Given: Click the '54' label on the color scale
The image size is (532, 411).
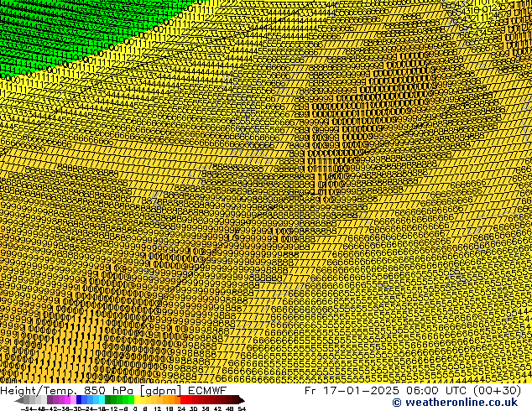Looking at the screenshot, I should click(242, 409).
